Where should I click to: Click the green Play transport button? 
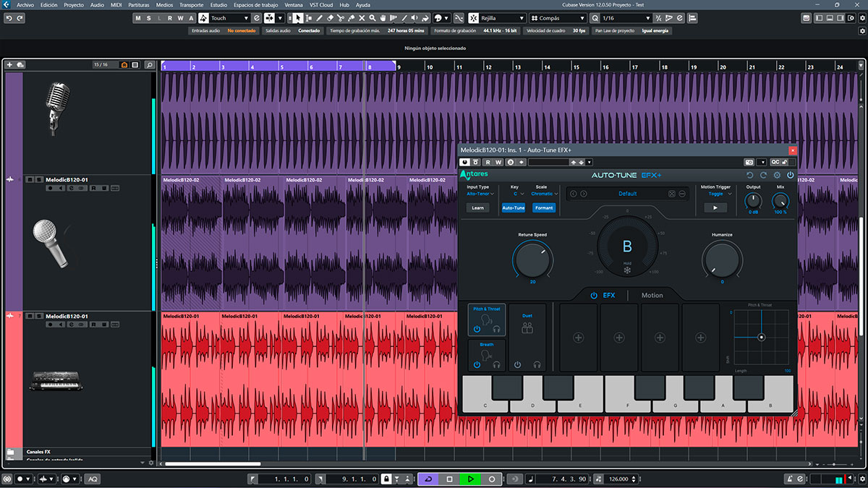click(470, 479)
